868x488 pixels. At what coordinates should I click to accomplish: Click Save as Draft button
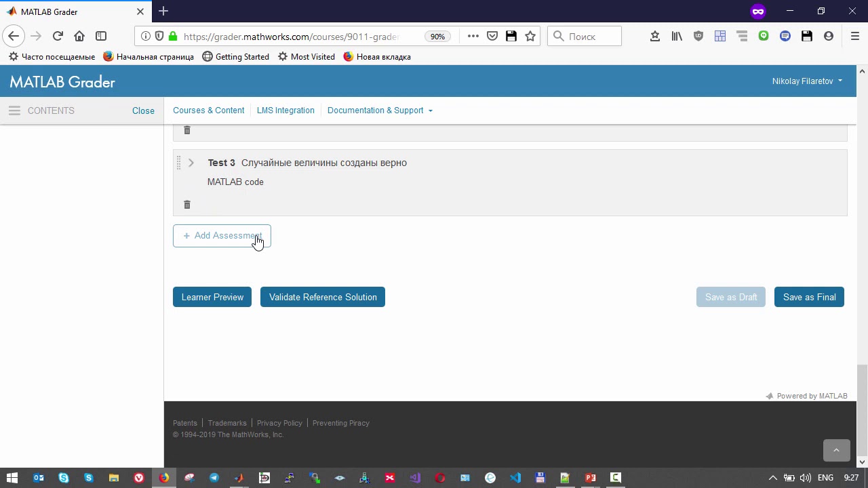731,297
